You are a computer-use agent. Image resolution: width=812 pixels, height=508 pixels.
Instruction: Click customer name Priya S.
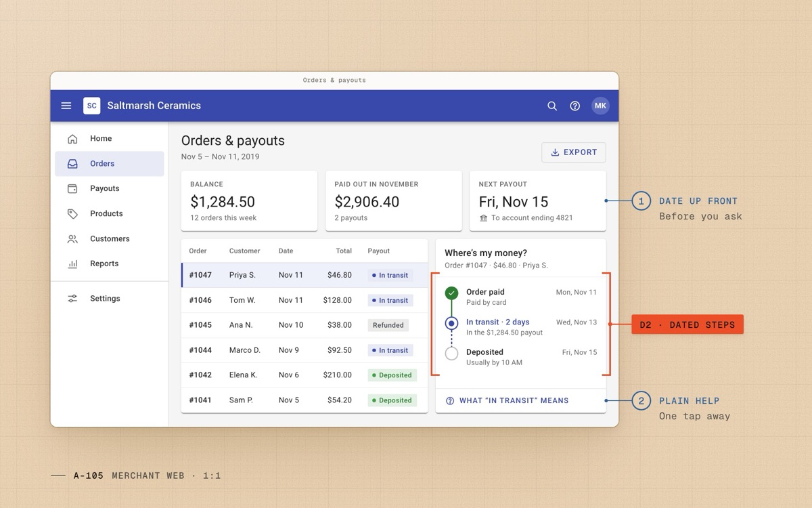tap(242, 276)
